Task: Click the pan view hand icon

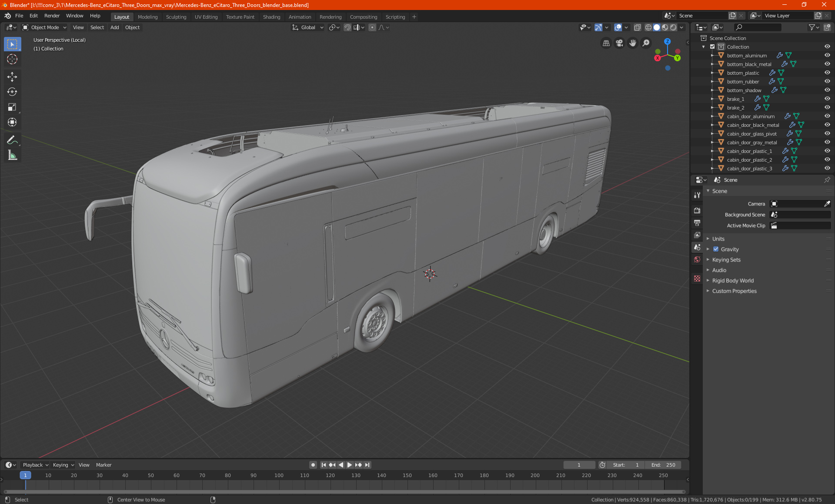Action: pos(633,43)
